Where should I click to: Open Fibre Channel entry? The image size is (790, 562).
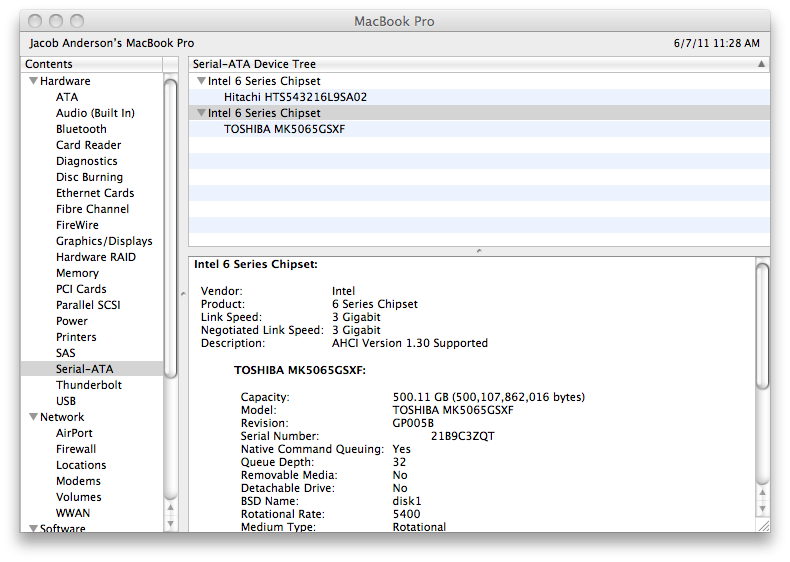point(92,209)
